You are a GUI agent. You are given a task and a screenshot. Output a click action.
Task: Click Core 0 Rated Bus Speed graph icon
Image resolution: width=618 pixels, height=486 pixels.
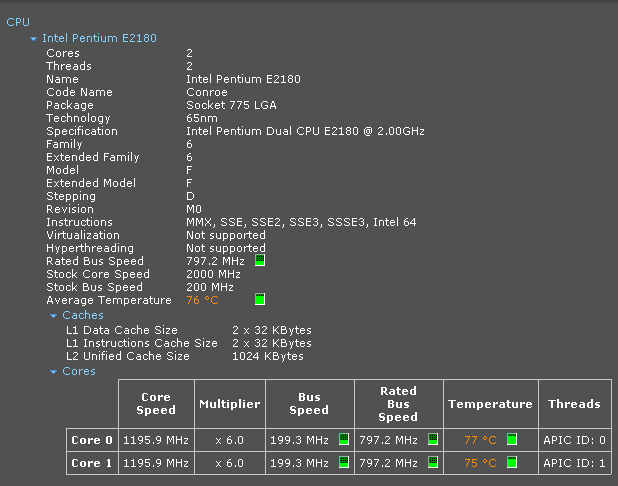pyautogui.click(x=433, y=439)
